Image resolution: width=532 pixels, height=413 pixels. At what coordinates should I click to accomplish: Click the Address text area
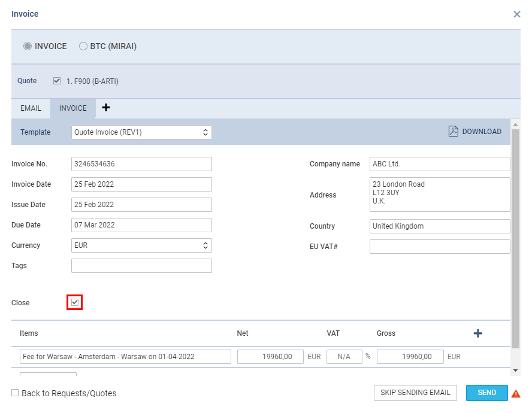pyautogui.click(x=440, y=195)
